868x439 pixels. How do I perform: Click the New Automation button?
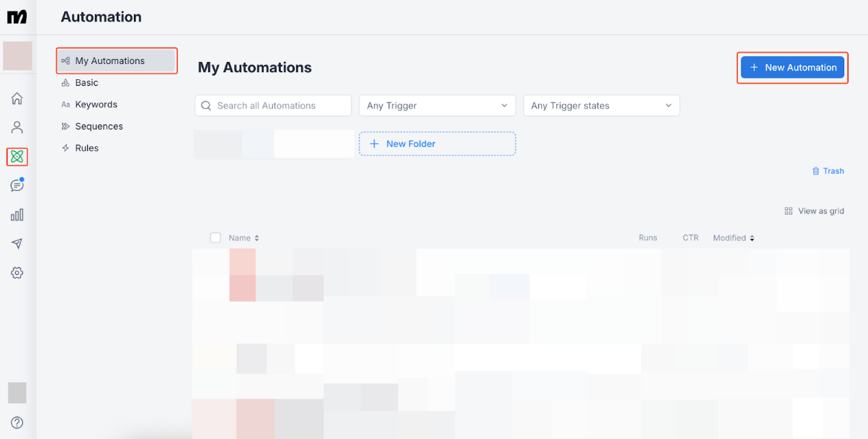coord(792,68)
